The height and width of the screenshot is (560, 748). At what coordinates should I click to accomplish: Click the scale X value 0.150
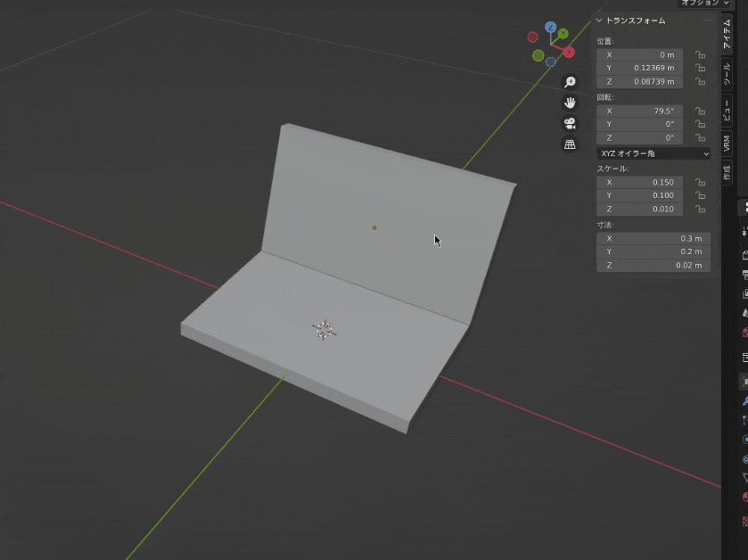(640, 182)
